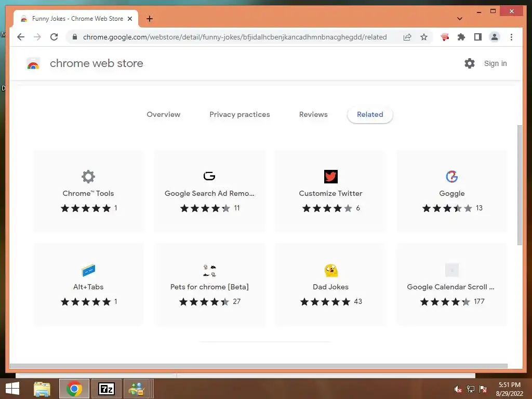The image size is (532, 399).
Task: Select the Funny Jokes browser tab
Action: pyautogui.click(x=76, y=19)
